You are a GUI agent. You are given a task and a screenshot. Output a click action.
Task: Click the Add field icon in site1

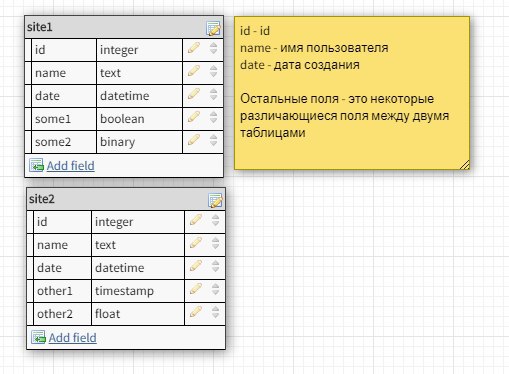(x=36, y=165)
